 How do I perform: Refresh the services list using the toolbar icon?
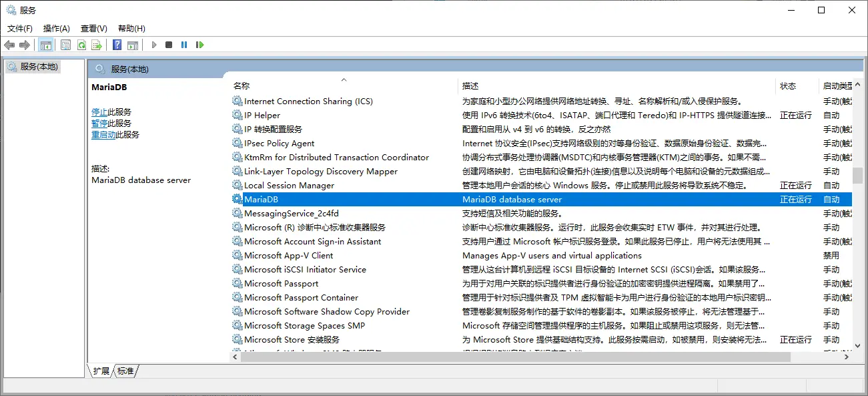(81, 45)
